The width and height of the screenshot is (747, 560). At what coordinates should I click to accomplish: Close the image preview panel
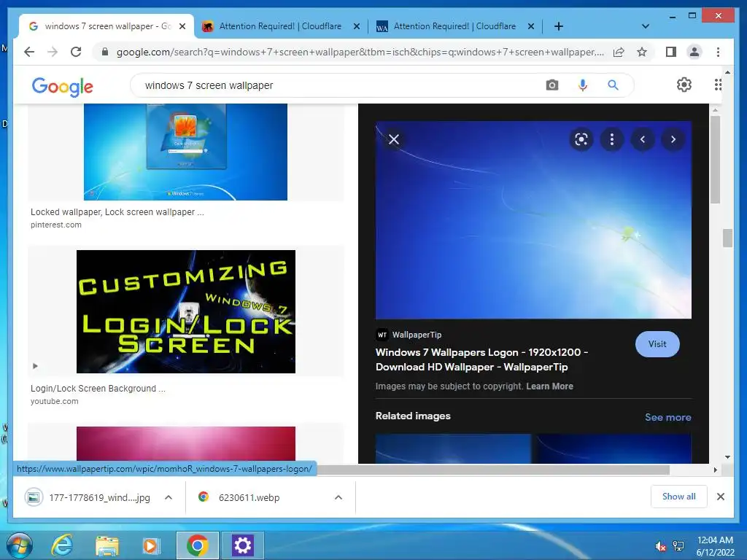(393, 139)
